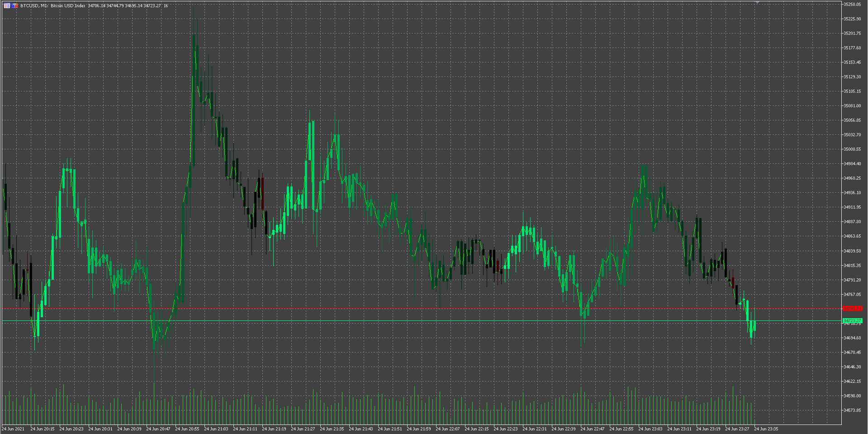The height and width of the screenshot is (434, 868).
Task: Click the candlestick chart icon beside the data icon
Action: (x=14, y=5)
